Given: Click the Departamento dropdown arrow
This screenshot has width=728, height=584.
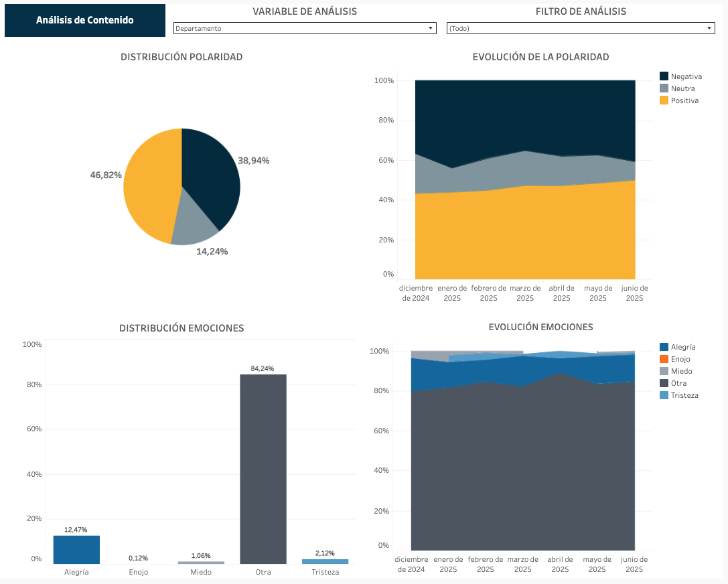Looking at the screenshot, I should [431, 29].
